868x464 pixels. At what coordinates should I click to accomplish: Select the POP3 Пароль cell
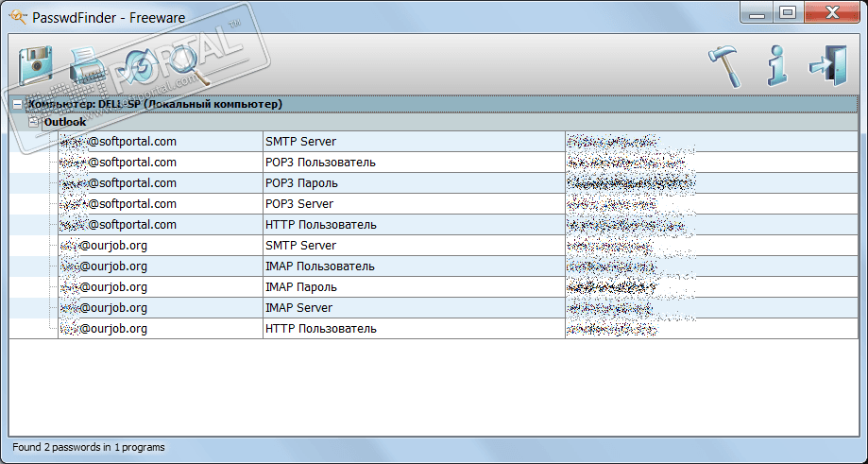click(x=414, y=182)
